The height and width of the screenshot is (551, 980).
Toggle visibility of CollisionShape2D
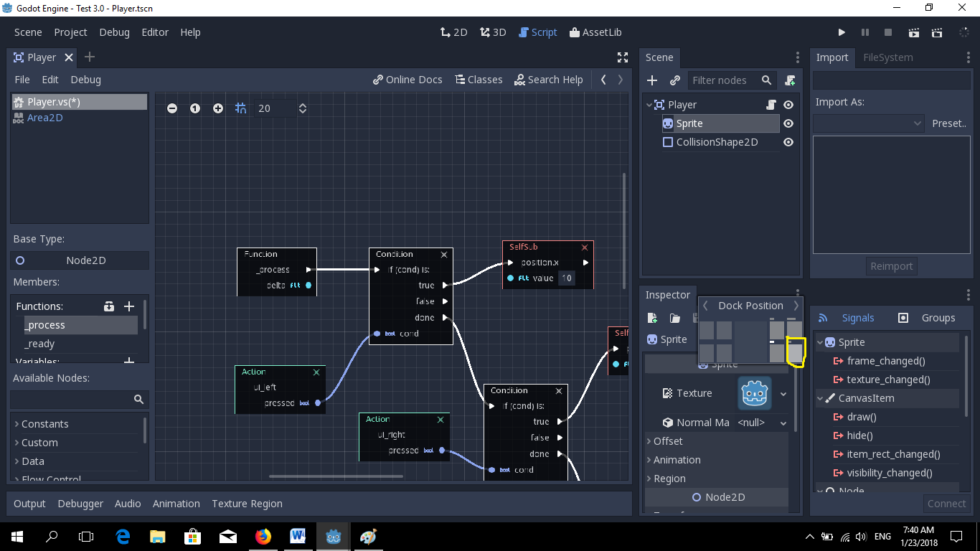(x=787, y=142)
